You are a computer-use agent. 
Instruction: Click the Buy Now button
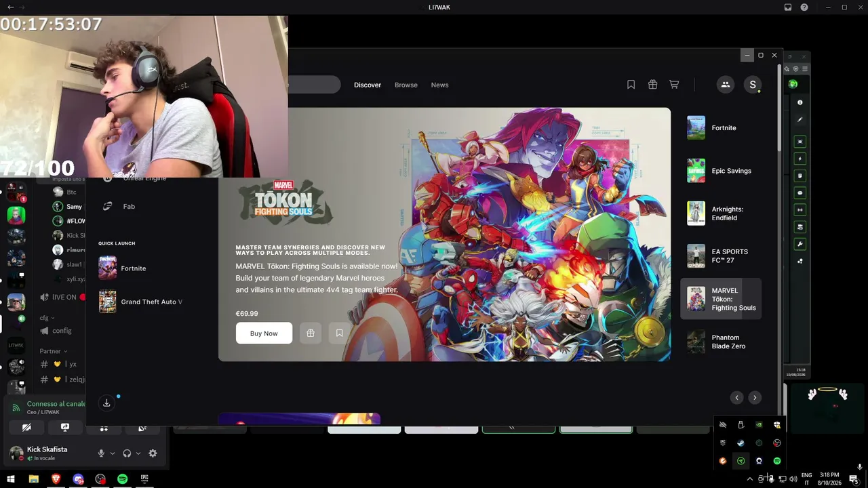point(264,333)
